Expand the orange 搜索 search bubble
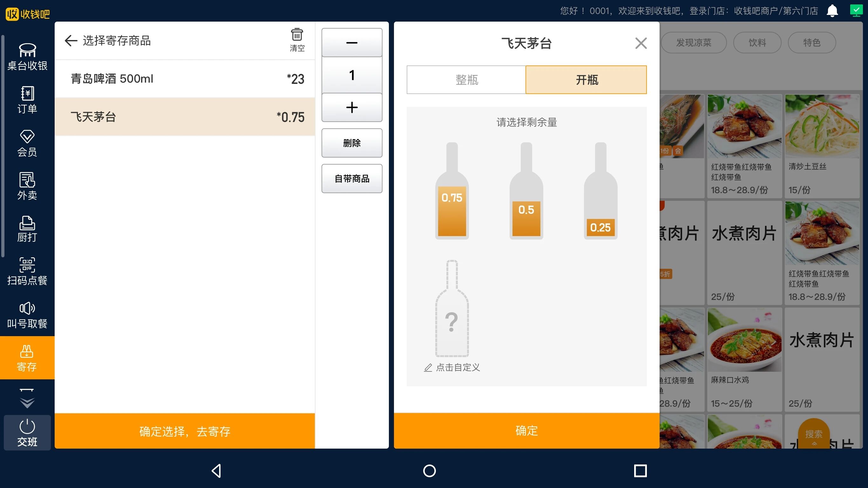Viewport: 868px width, 488px height. click(x=814, y=435)
